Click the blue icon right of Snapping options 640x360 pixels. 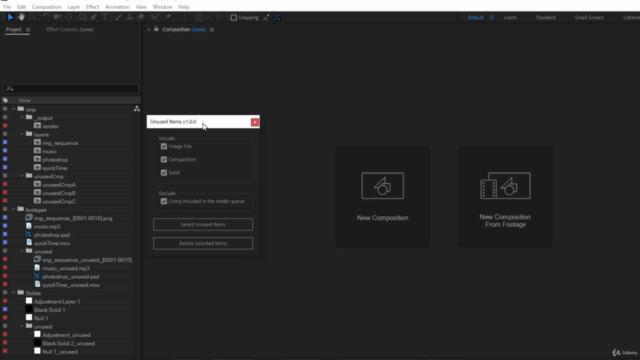click(x=277, y=17)
